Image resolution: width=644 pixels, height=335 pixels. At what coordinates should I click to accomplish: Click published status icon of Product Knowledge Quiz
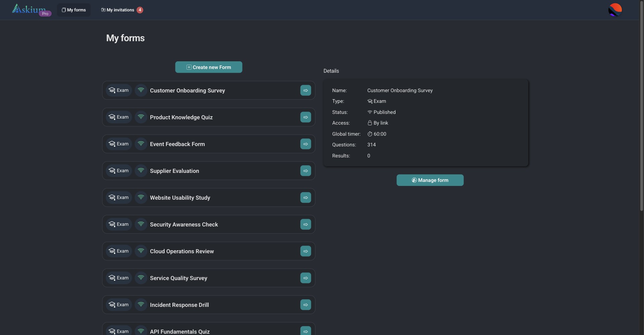[x=141, y=117]
